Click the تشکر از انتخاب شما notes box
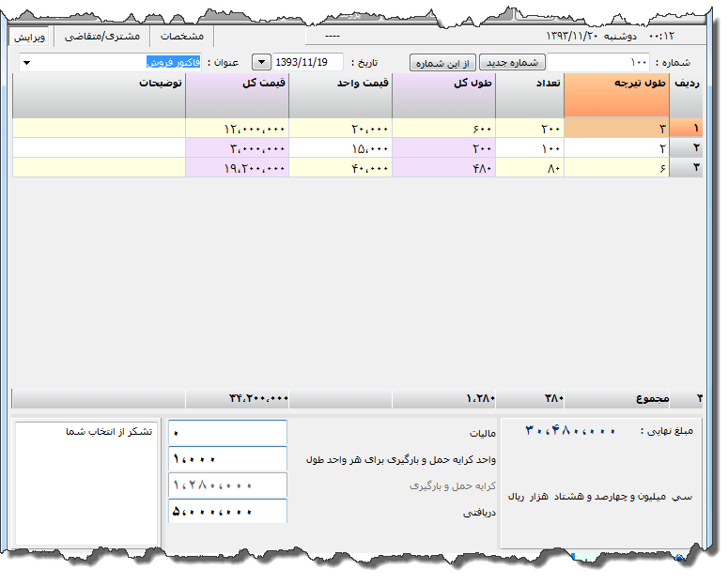 tap(86, 484)
